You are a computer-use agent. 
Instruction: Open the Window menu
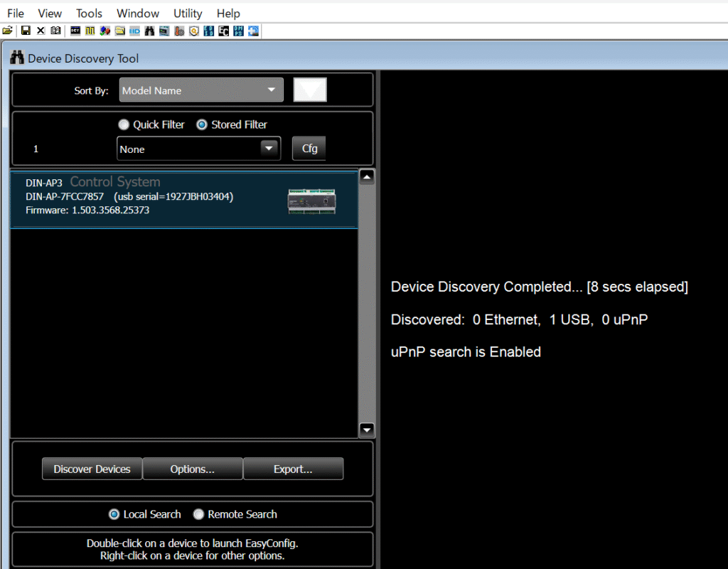click(137, 14)
